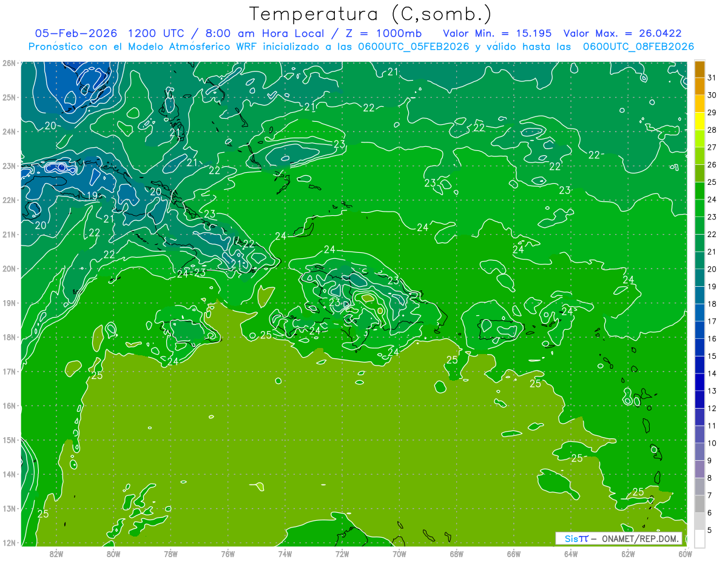Viewport: 728px width, 562px height.
Task: Click the '18N' latitude axis label
Action: coord(9,337)
